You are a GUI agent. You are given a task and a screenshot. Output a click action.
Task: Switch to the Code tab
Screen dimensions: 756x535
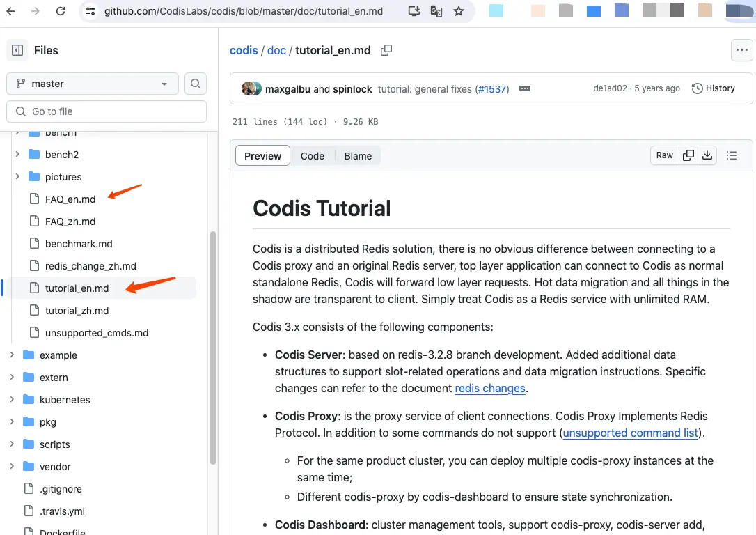tap(313, 156)
